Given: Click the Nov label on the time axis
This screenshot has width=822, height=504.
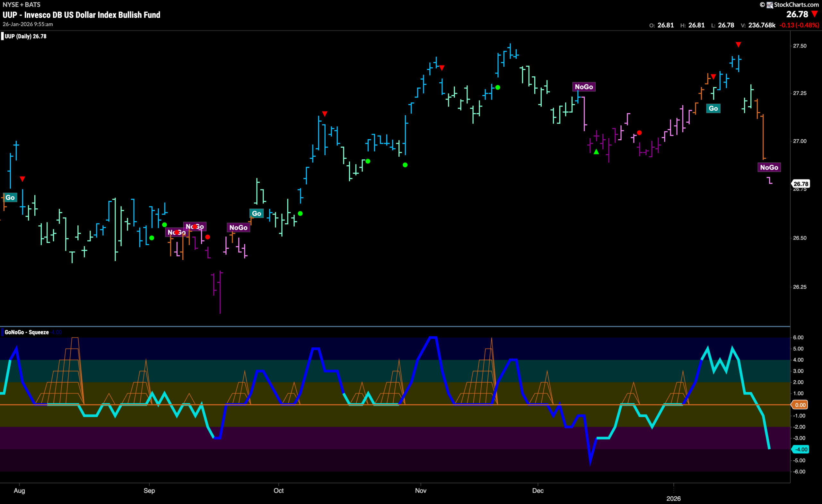Looking at the screenshot, I should click(x=421, y=491).
